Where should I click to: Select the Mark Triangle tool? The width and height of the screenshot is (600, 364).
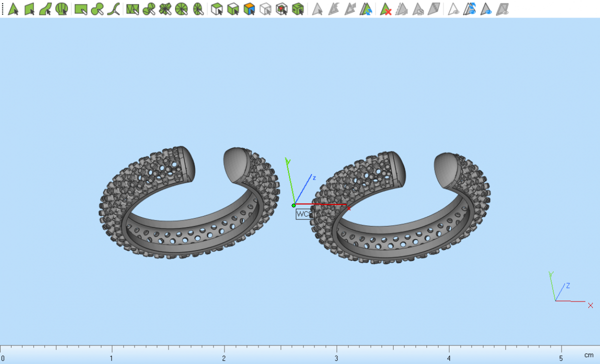point(13,8)
